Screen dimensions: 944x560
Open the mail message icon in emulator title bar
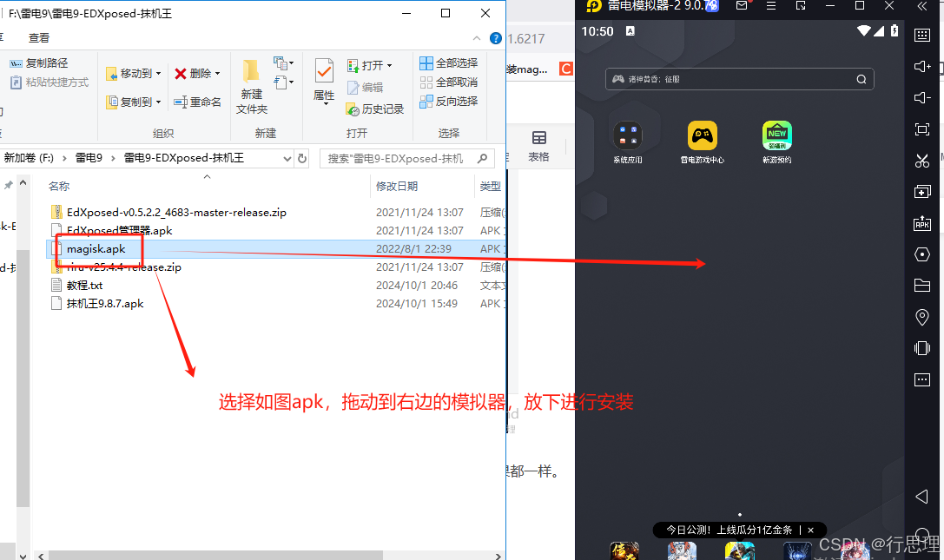click(x=742, y=5)
